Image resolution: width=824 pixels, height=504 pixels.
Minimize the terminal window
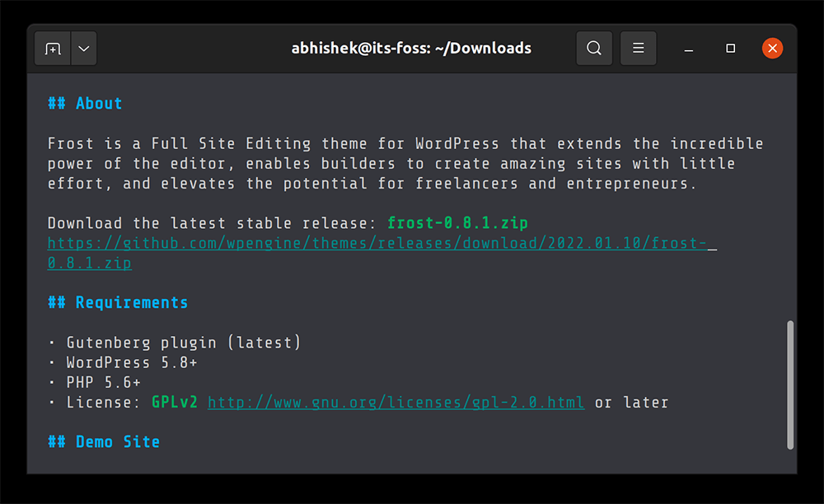688,49
